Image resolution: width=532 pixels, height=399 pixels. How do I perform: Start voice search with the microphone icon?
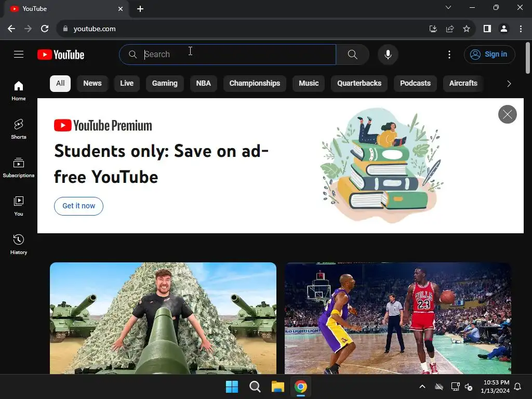pyautogui.click(x=388, y=54)
